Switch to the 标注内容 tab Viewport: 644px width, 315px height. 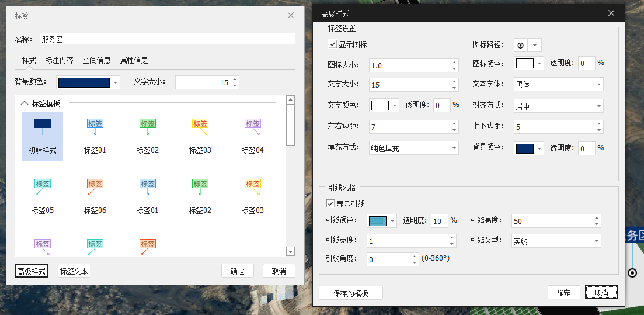(60, 60)
